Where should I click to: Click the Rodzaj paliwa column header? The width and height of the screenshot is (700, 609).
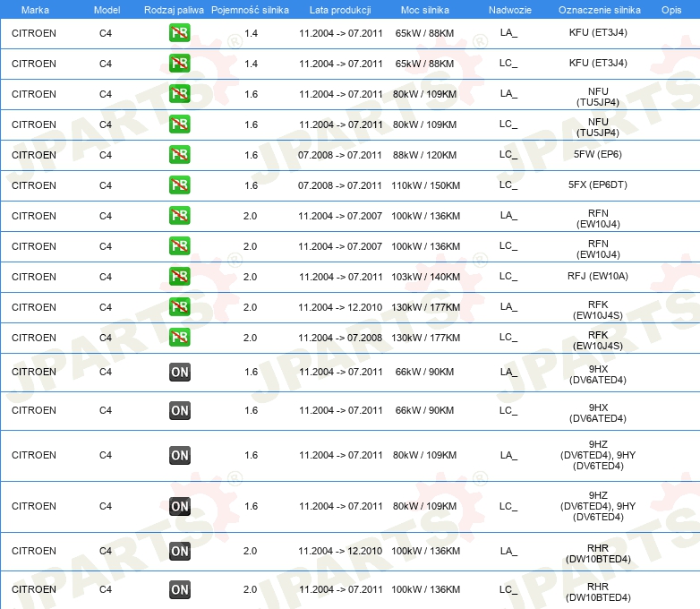[x=174, y=10]
